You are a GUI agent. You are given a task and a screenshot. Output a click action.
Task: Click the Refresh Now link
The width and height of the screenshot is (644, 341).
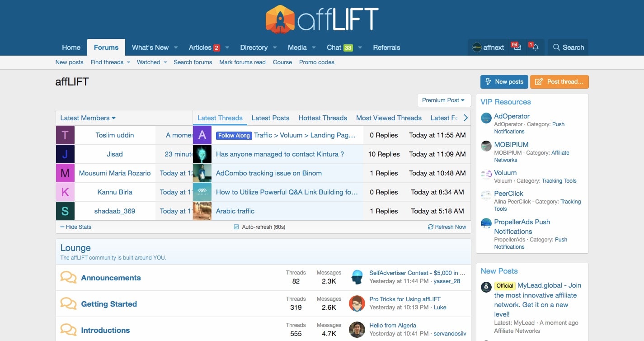point(447,227)
